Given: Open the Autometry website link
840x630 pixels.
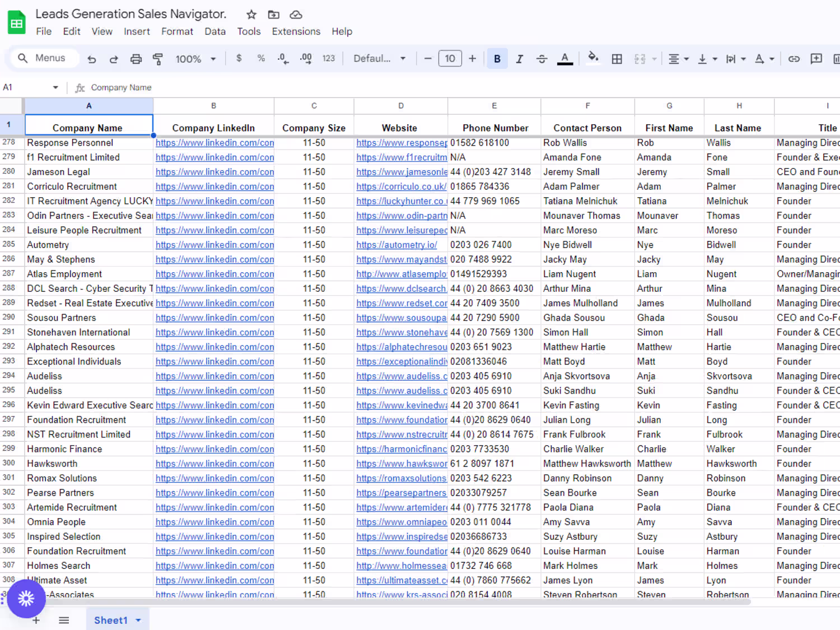Looking at the screenshot, I should [x=396, y=245].
